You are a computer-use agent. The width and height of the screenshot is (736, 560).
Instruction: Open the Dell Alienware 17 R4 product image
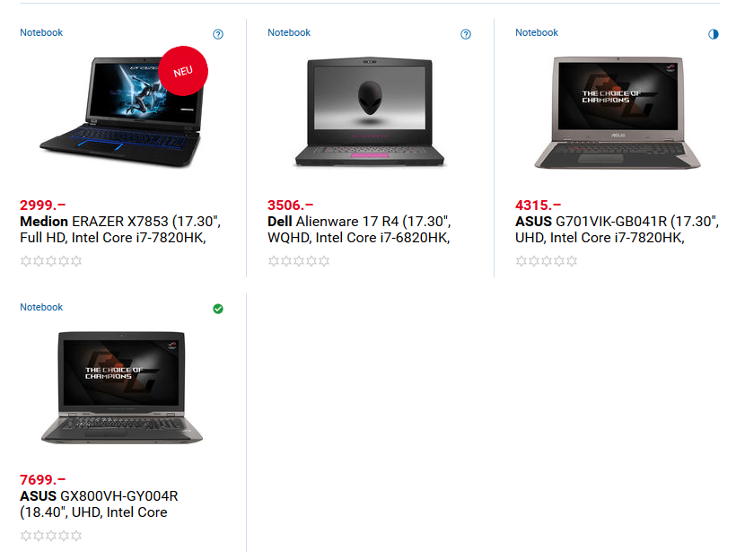(x=370, y=111)
